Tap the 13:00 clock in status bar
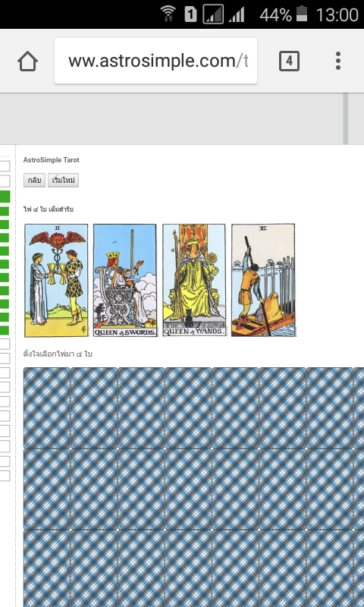 click(x=337, y=14)
